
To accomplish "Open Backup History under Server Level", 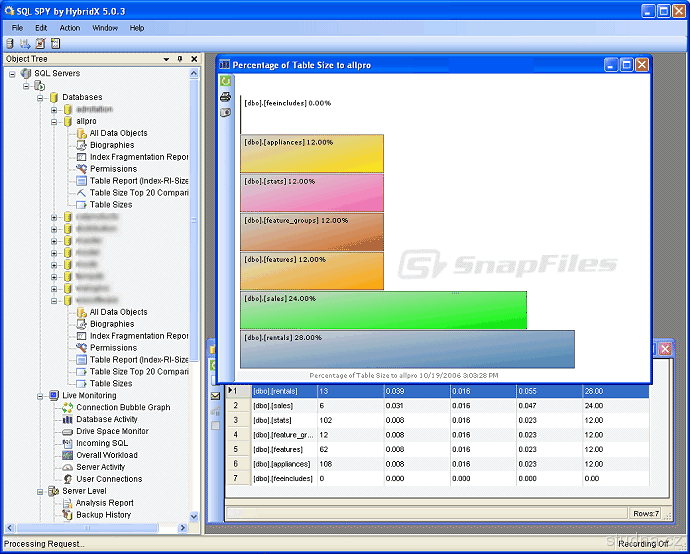I will [103, 515].
